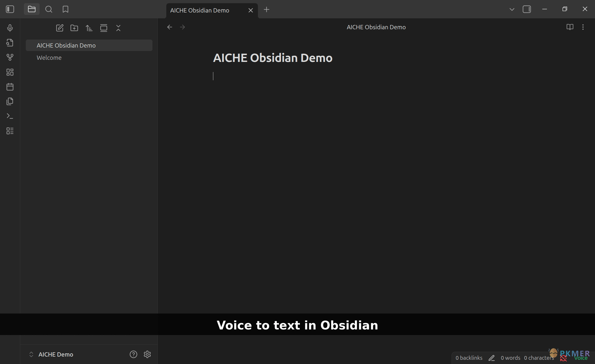Screen dimensions: 595x364
Task: Place cursor in the empty note body
Action: [376, 76]
